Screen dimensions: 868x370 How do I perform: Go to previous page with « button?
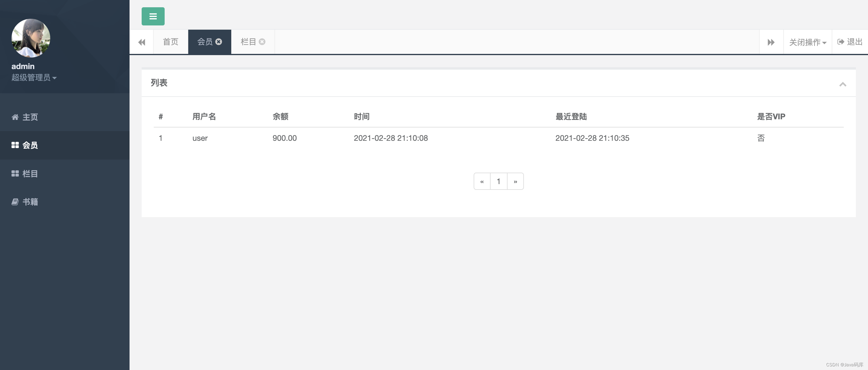(x=482, y=181)
